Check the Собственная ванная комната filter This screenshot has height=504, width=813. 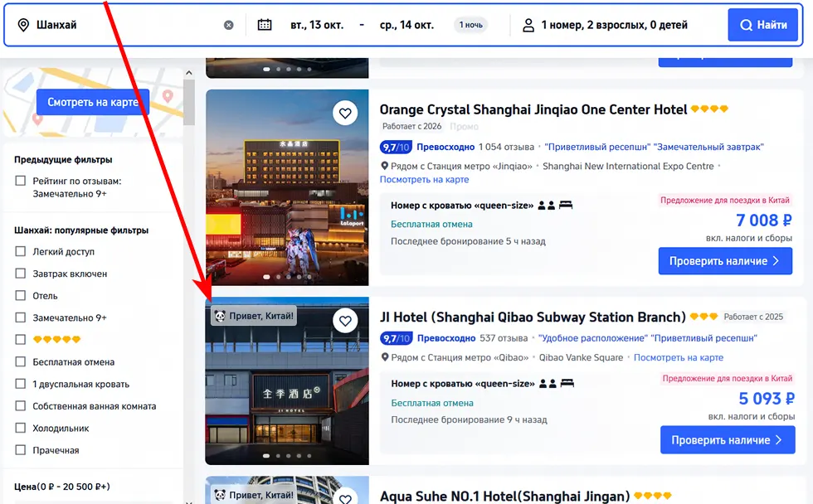[x=20, y=405]
